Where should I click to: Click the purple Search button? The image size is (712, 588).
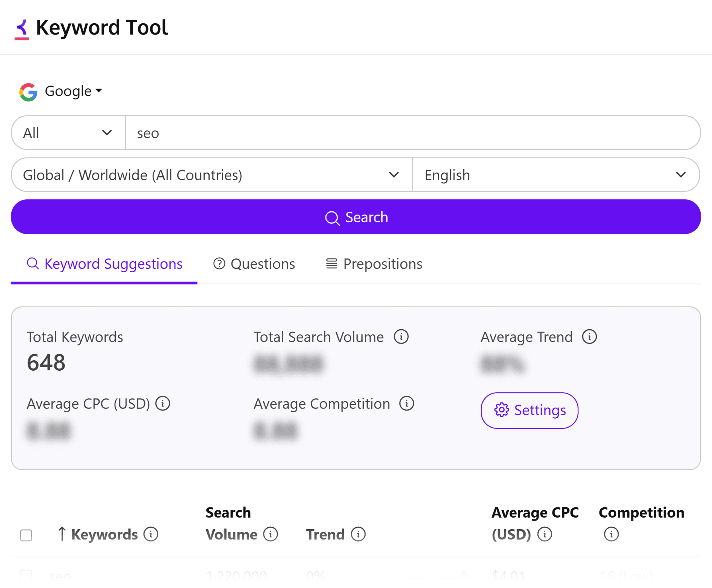(356, 217)
